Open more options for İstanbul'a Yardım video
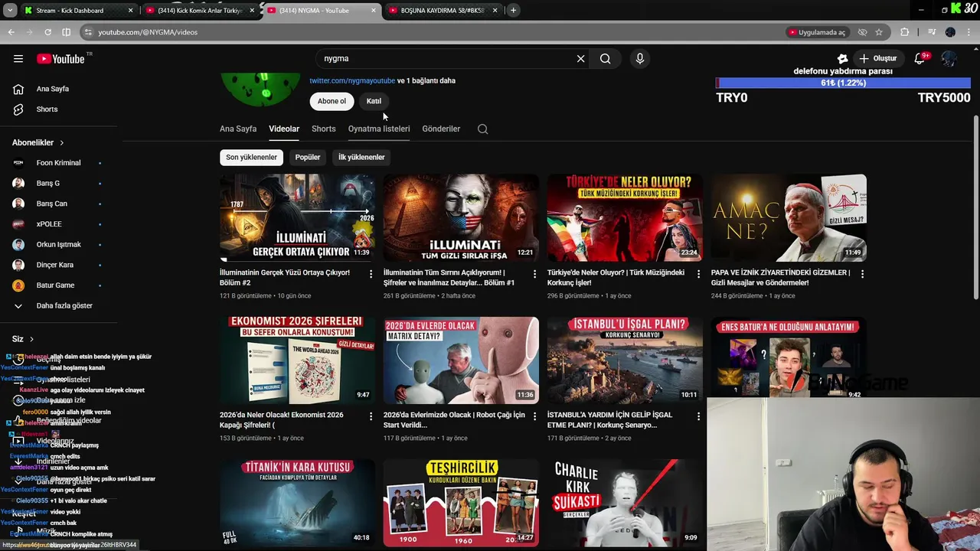 pos(698,416)
